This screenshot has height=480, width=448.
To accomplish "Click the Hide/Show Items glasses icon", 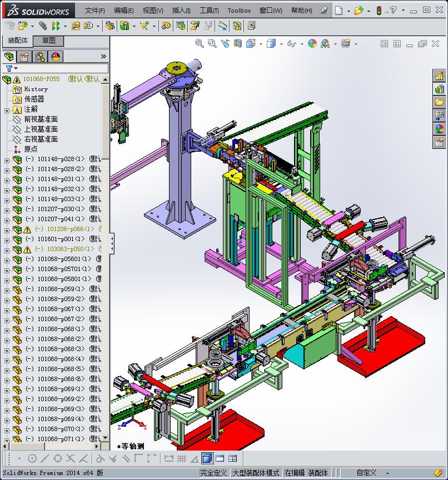I will coord(291,44).
